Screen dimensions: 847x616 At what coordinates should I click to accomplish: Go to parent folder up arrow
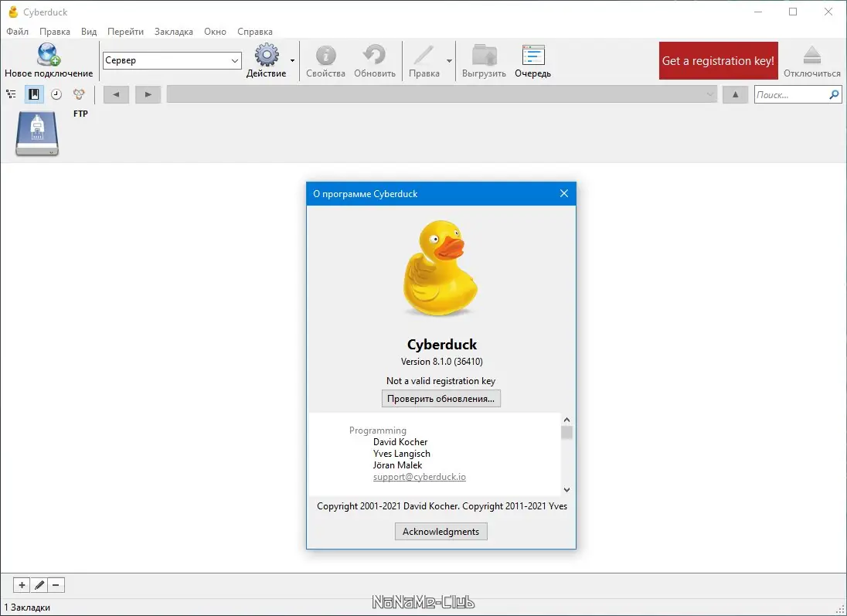point(735,94)
